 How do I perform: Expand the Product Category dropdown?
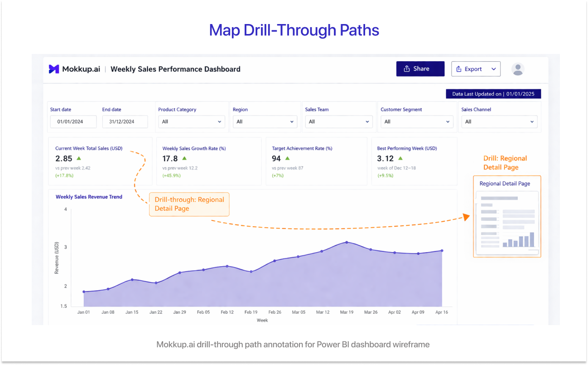(192, 122)
